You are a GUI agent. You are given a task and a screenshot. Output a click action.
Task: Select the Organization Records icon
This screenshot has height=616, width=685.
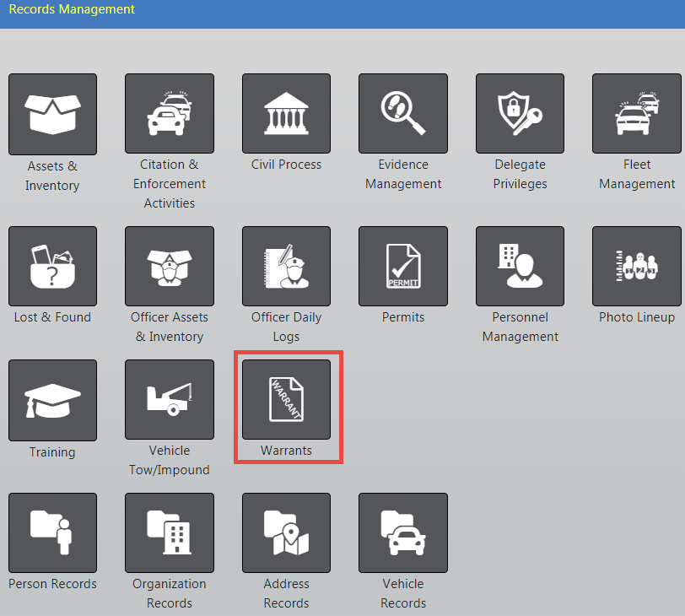170,533
